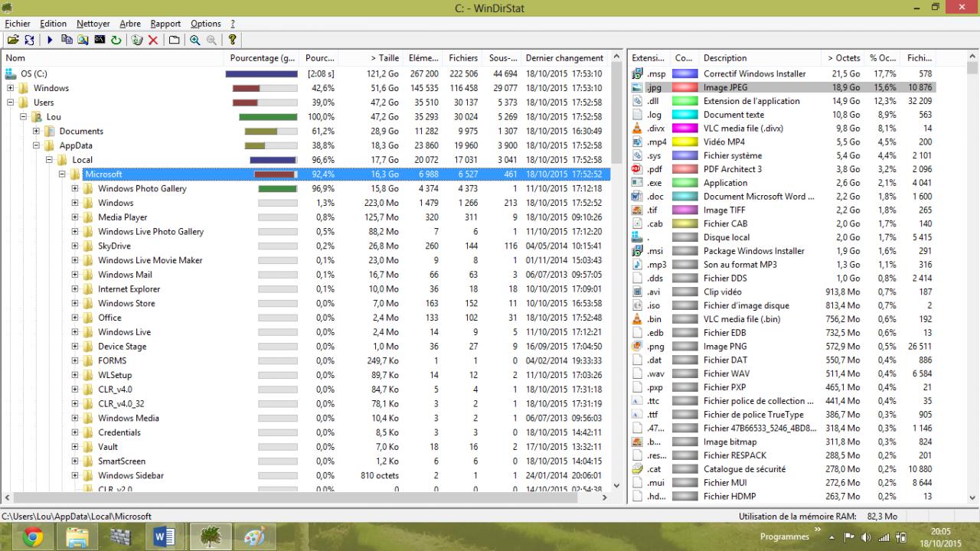The image size is (980, 551).
Task: Expand the Media Player folder
Action: (75, 217)
